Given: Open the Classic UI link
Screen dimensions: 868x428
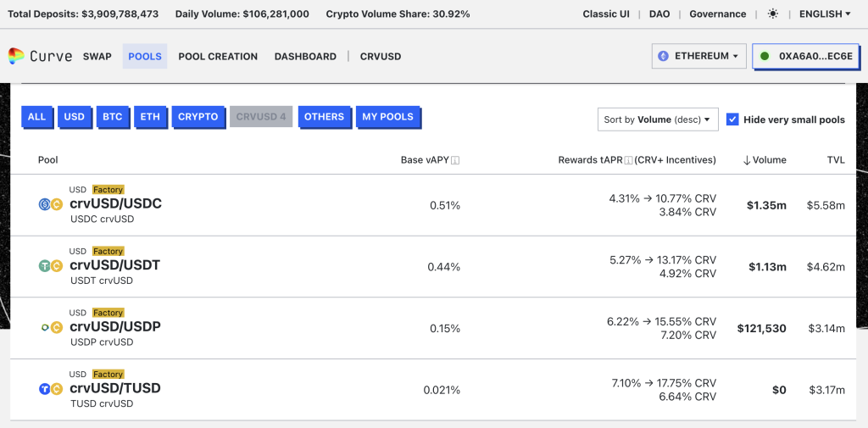Looking at the screenshot, I should coord(606,14).
